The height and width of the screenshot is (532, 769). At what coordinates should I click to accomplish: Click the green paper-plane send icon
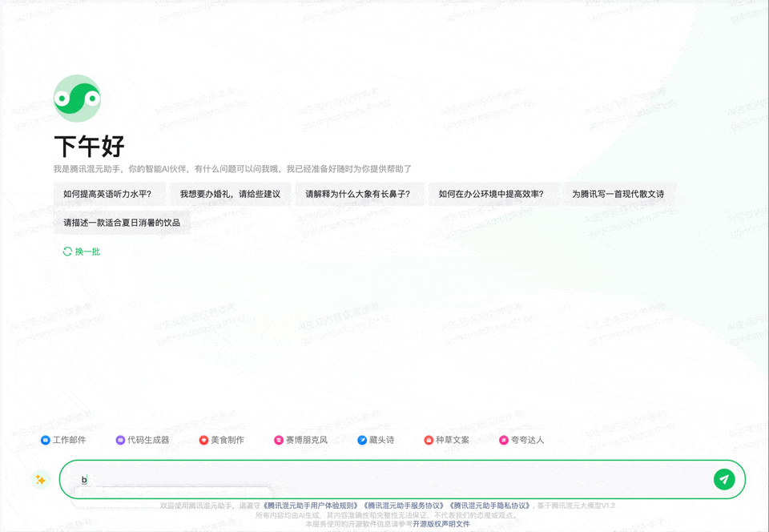click(724, 479)
